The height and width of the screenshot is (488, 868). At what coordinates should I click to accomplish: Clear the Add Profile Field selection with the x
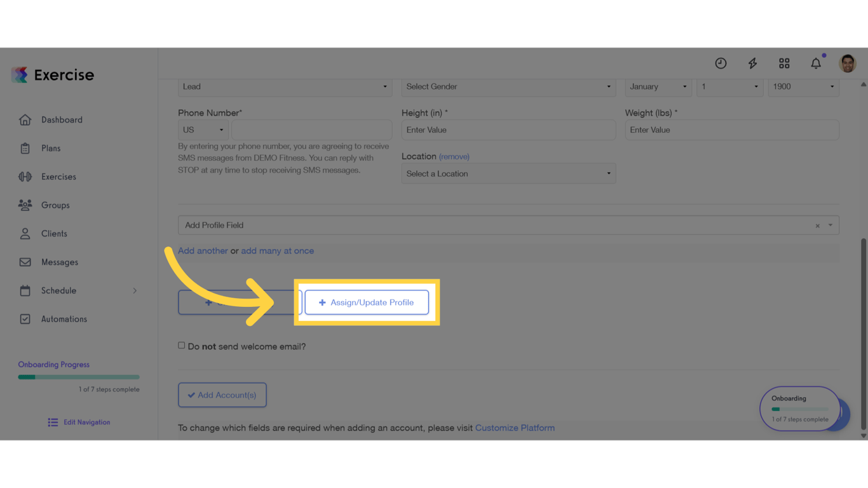pos(817,225)
